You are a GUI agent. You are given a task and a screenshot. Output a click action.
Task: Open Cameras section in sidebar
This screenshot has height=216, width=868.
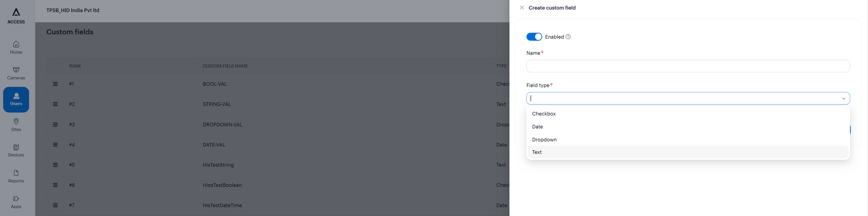16,73
